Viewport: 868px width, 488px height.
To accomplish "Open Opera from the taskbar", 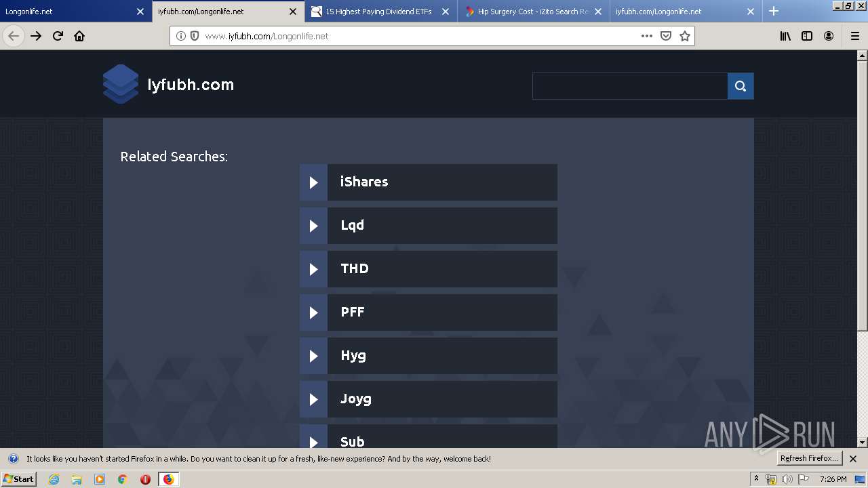I will click(x=145, y=479).
